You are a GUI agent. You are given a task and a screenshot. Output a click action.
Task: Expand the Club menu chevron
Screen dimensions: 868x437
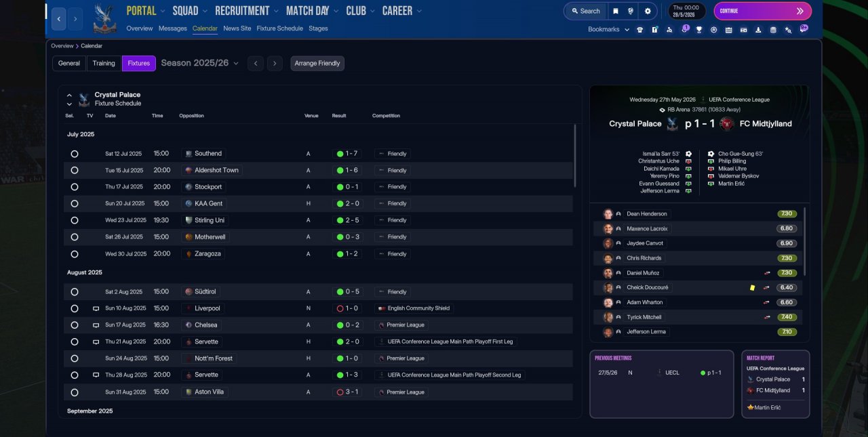pyautogui.click(x=372, y=11)
